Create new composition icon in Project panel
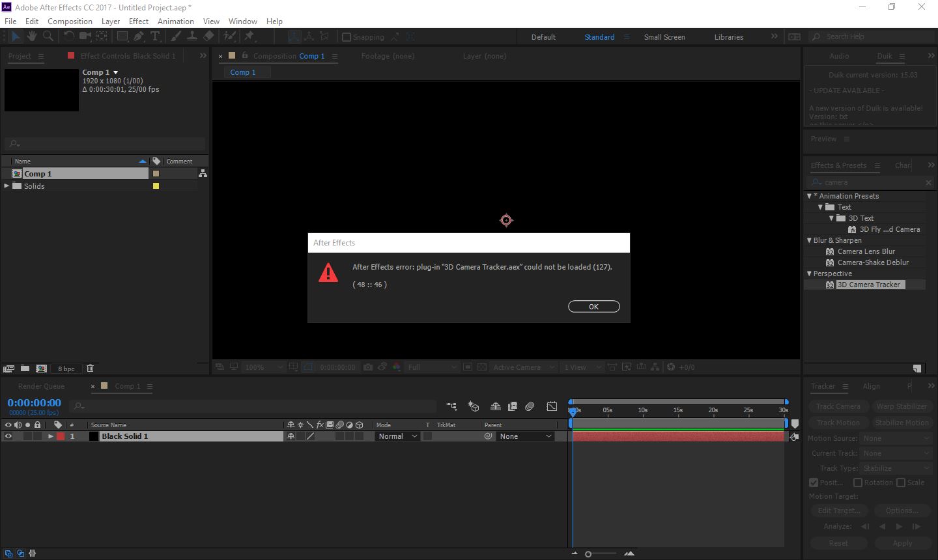Viewport: 938px width, 560px height. point(41,369)
